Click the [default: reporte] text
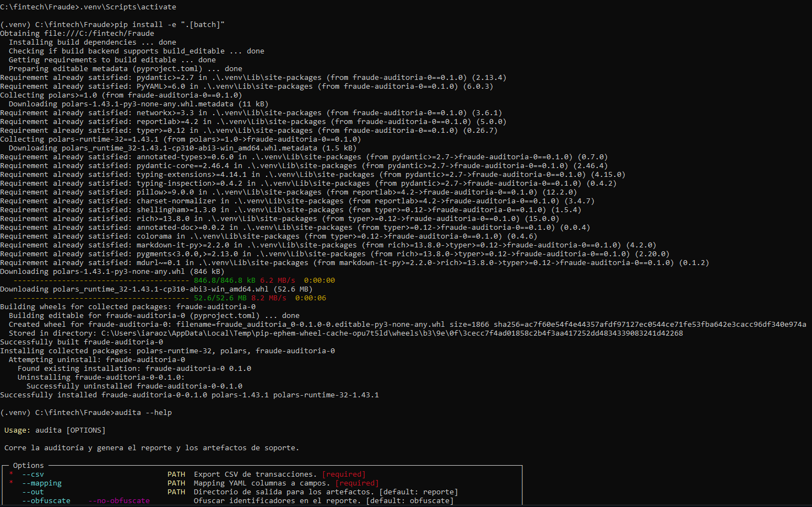Image resolution: width=812 pixels, height=507 pixels. (x=419, y=492)
